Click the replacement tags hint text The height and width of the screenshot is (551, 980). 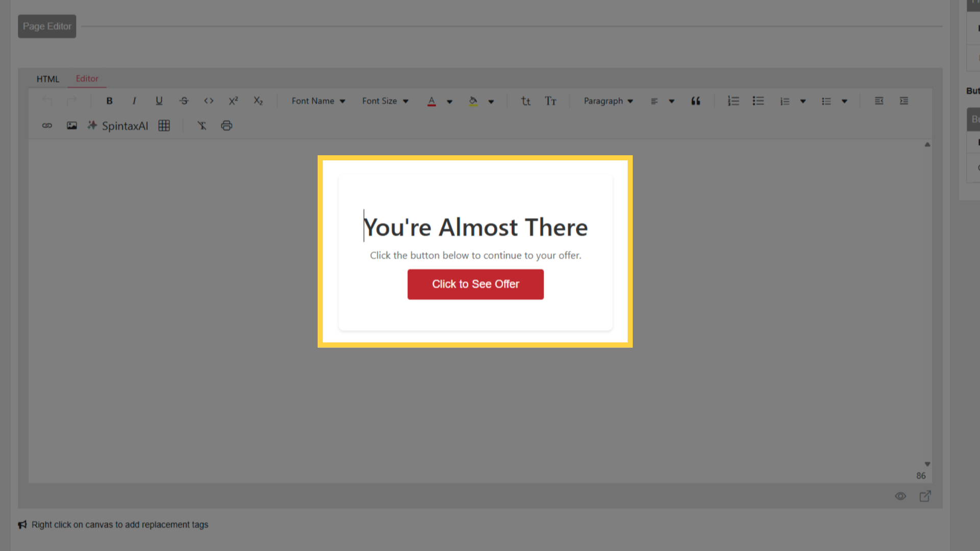pyautogui.click(x=120, y=525)
